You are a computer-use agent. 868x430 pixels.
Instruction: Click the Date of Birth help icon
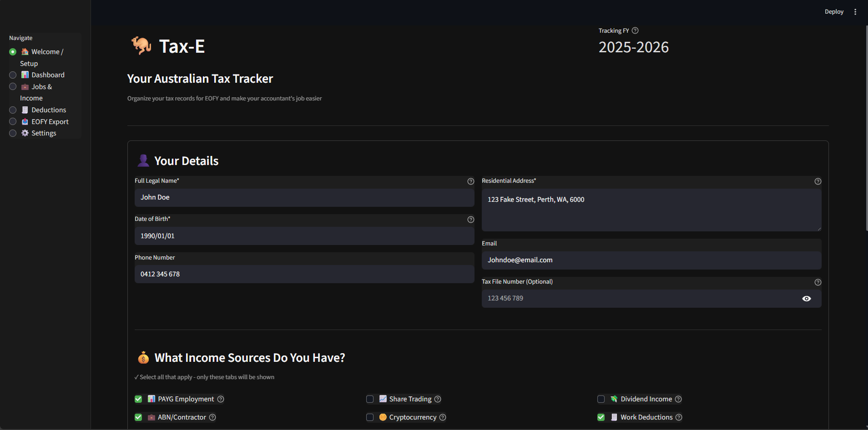[x=470, y=220]
